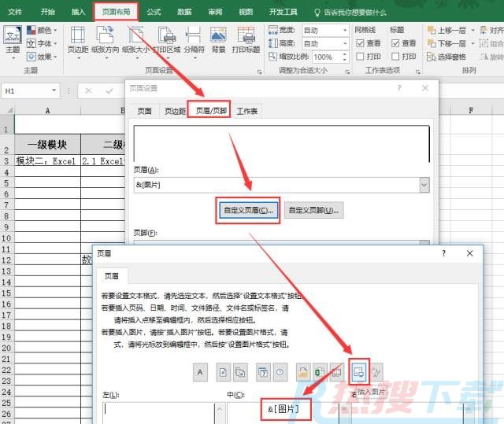Expand the 高度 height dropdown
Image resolution: width=504 pixels, height=424 pixels.
345,43
